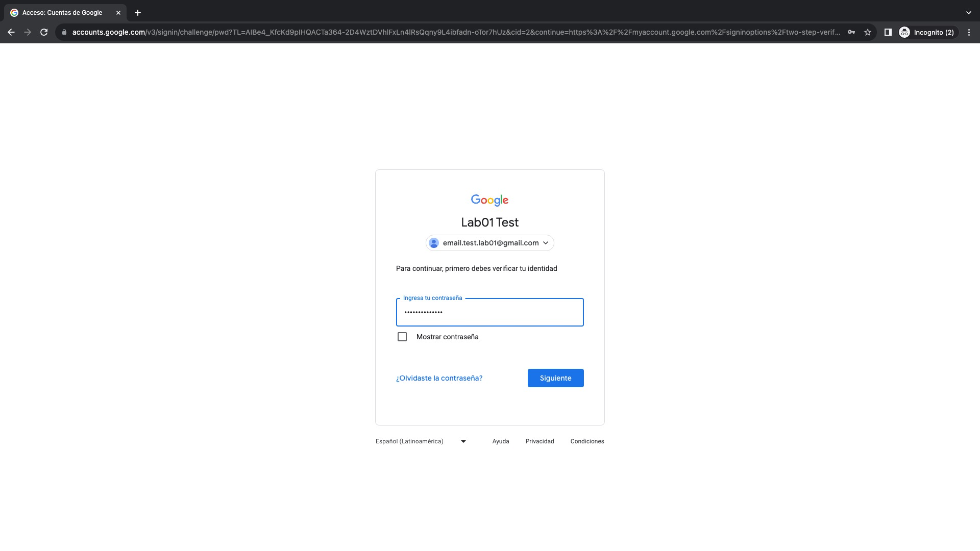
Task: Click the browser forward arrow
Action: click(x=28, y=32)
